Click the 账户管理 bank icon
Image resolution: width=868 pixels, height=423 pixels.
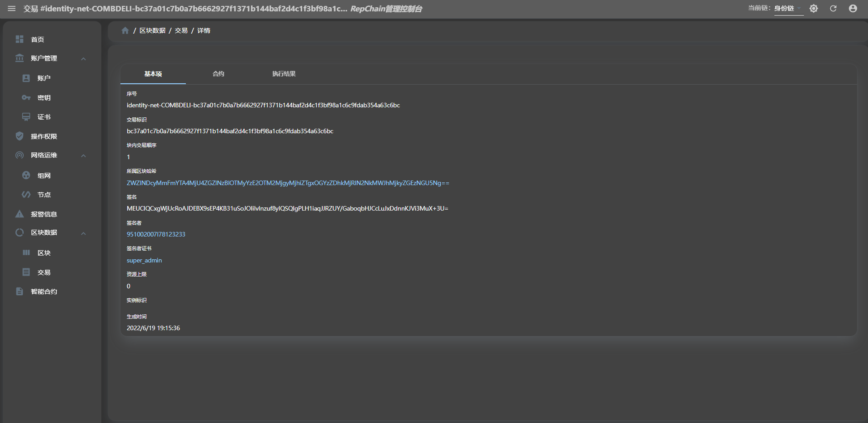[20, 58]
